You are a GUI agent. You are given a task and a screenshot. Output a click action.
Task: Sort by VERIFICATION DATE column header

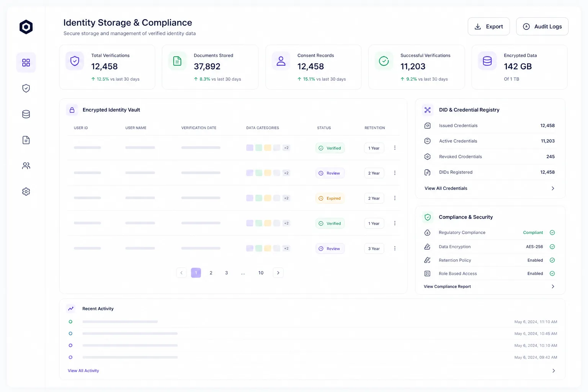coord(199,128)
